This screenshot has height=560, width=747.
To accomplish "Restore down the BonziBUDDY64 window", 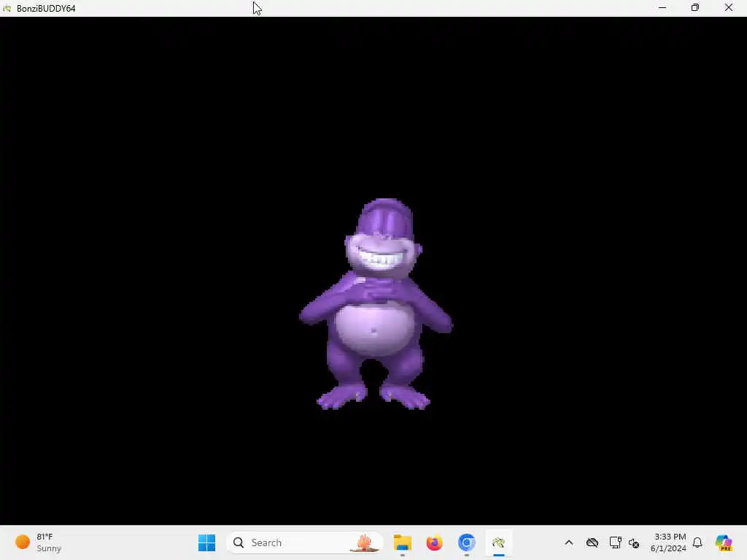I will [x=695, y=8].
